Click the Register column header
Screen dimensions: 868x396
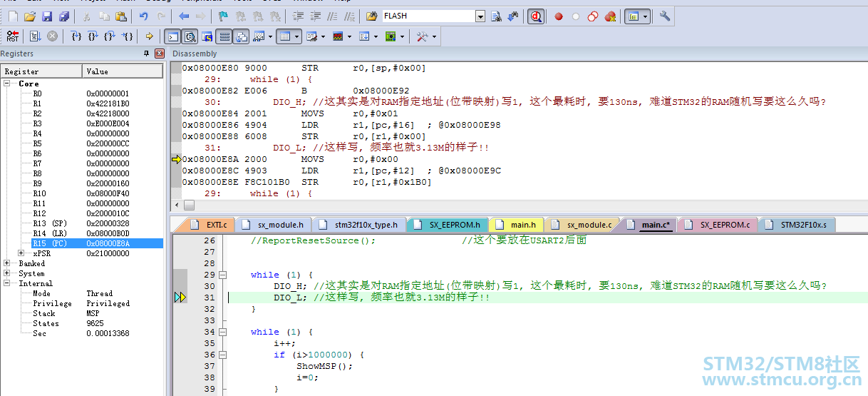point(42,71)
